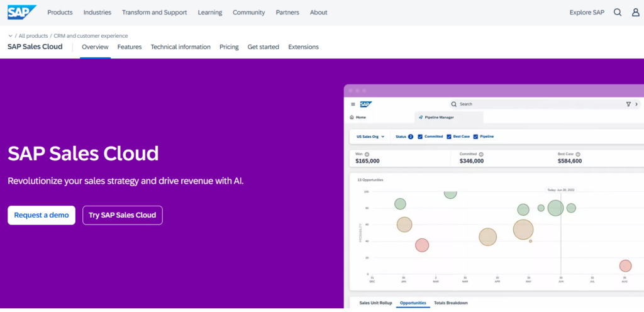Expand the US Sales Org dropdown
This screenshot has width=644, height=312.
point(370,136)
